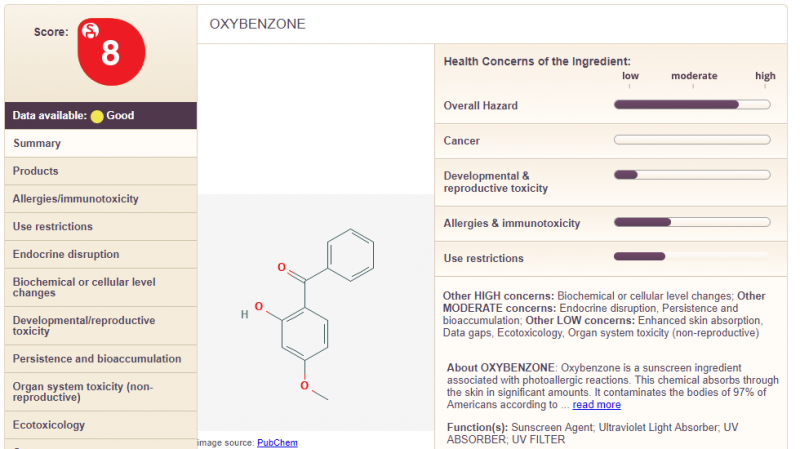Click the yellow data availability dot

tap(97, 116)
